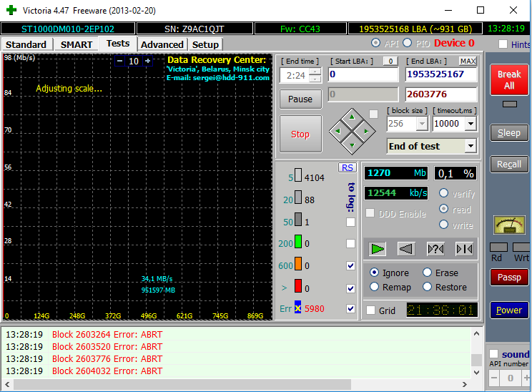Click the red slow block indicator
Image resolution: width=532 pixels, height=392 pixels.
coord(298,285)
